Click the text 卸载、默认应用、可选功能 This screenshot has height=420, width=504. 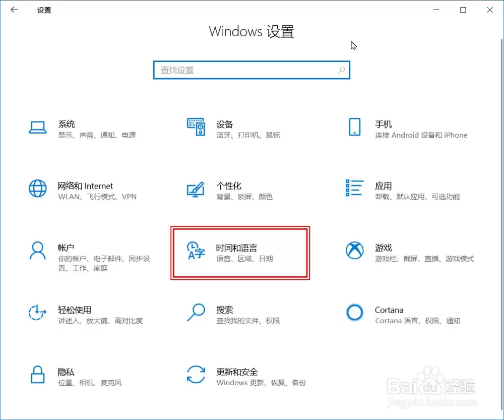[417, 197]
